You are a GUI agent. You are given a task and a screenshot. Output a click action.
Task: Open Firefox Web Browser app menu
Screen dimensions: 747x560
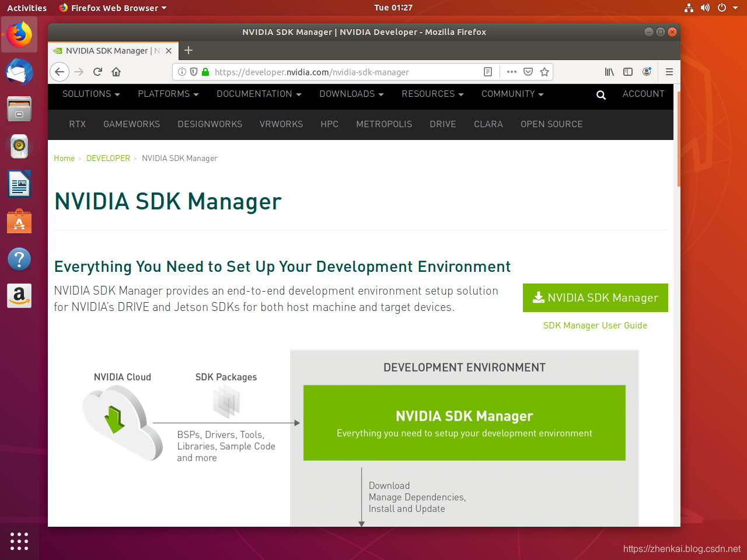113,8
